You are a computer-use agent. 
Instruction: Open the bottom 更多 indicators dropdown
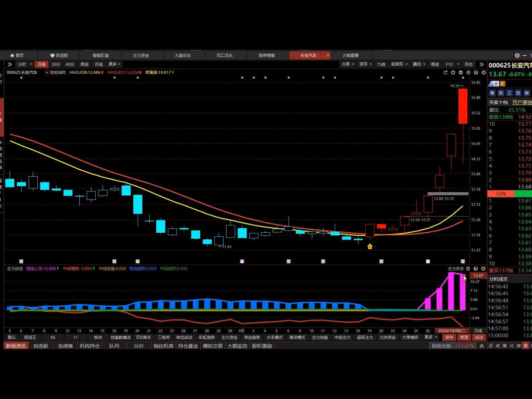431,337
